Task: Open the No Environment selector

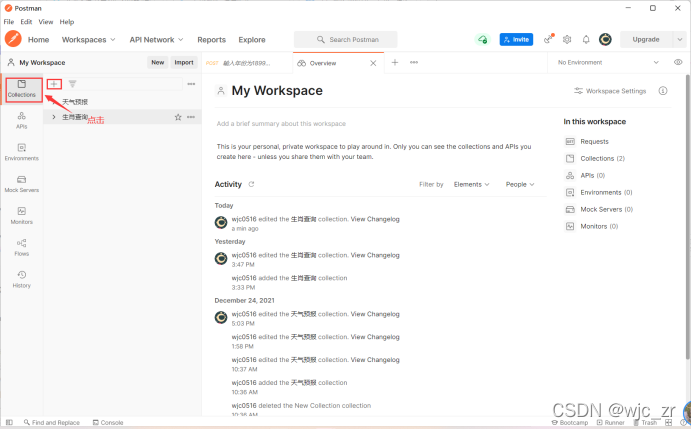Action: point(608,63)
